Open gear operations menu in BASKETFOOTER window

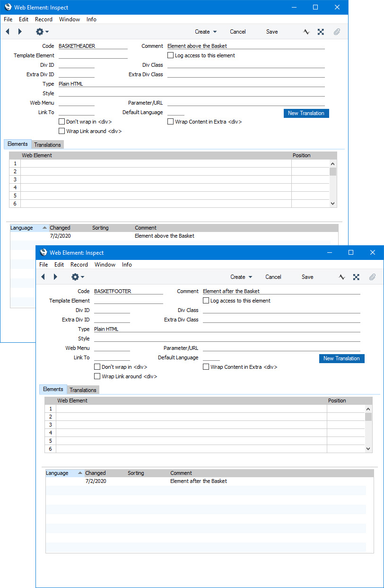tap(78, 277)
